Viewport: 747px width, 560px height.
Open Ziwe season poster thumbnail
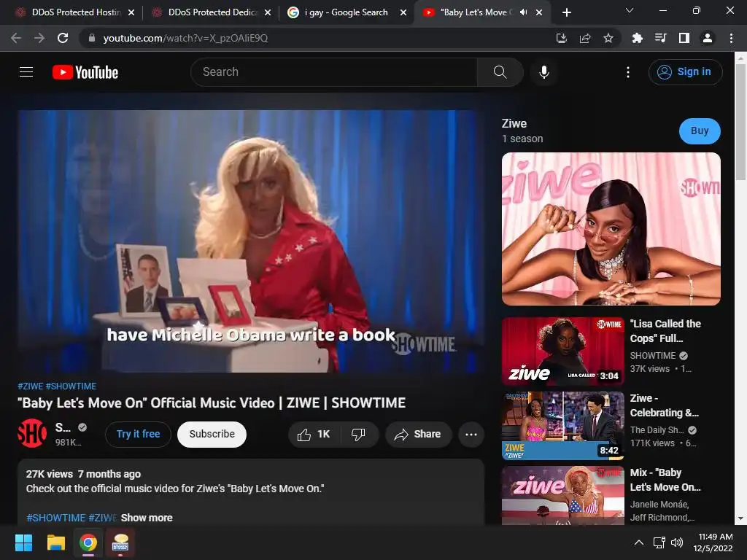611,229
